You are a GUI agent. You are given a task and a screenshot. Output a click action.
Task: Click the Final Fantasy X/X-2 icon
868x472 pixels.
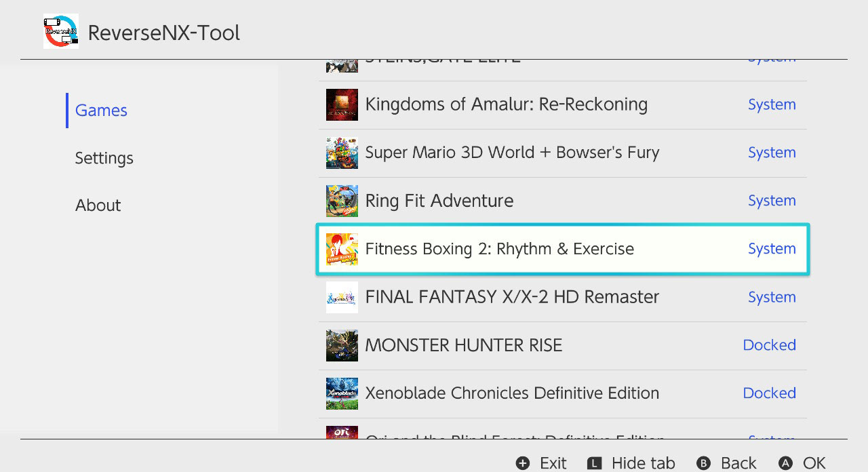[x=342, y=297]
